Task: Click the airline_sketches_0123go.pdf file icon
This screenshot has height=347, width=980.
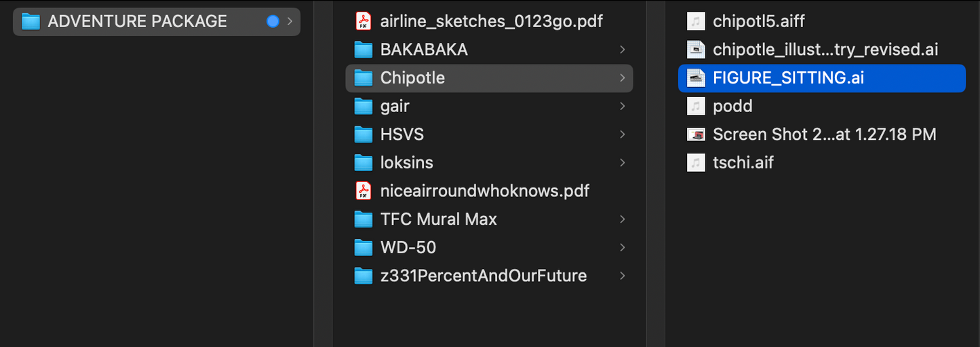Action: [x=364, y=22]
